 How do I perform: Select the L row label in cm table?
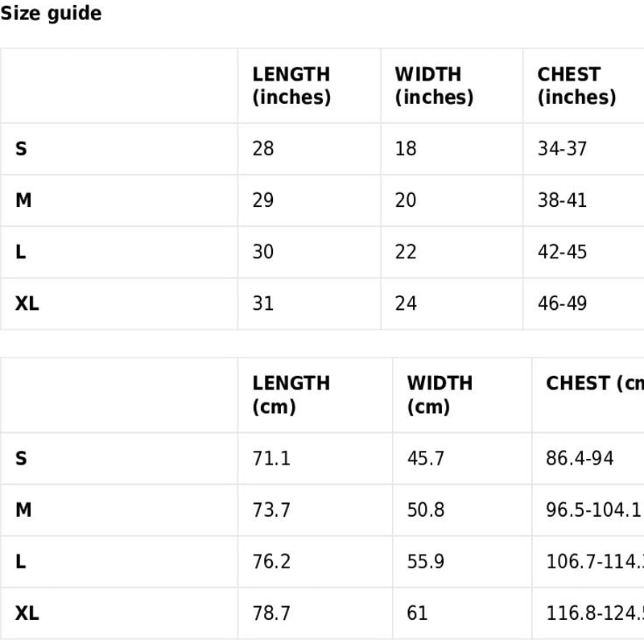pyautogui.click(x=21, y=562)
